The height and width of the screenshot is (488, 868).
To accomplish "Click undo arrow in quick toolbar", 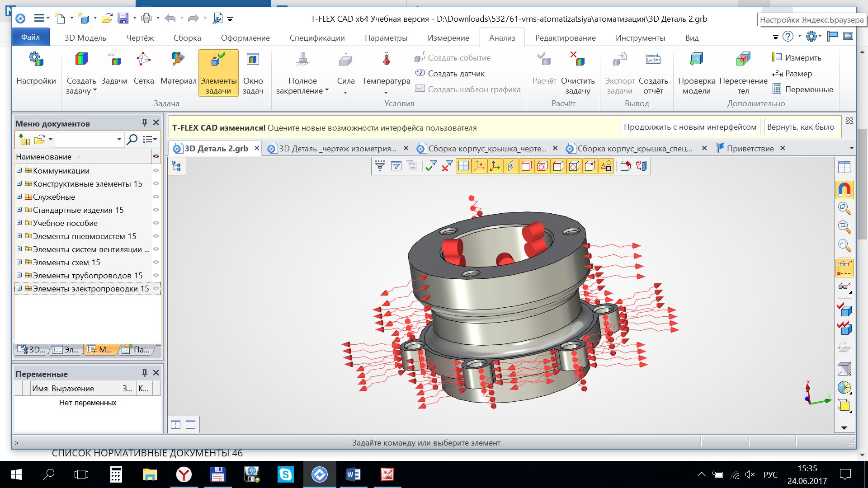I will click(170, 18).
